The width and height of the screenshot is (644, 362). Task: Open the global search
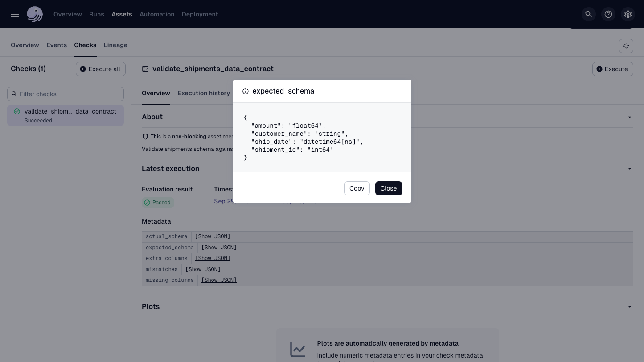coord(588,14)
